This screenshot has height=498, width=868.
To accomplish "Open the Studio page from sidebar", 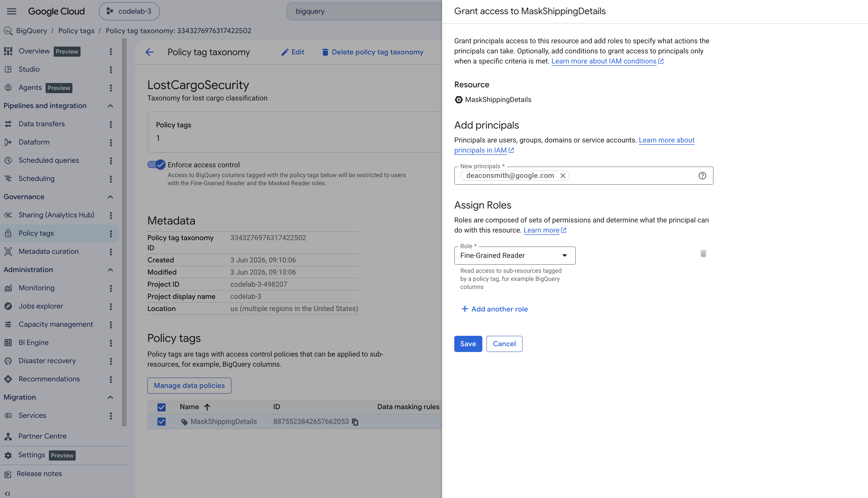I will click(29, 69).
